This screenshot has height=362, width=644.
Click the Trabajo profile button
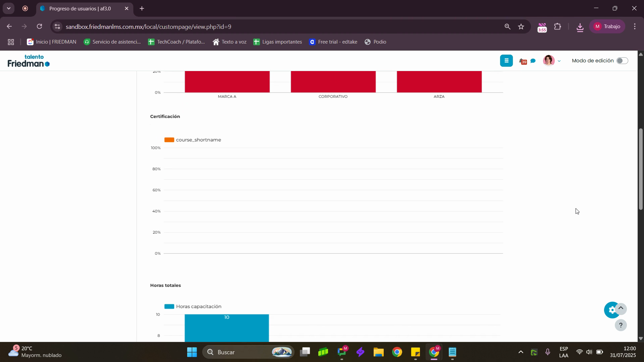[607, 27]
